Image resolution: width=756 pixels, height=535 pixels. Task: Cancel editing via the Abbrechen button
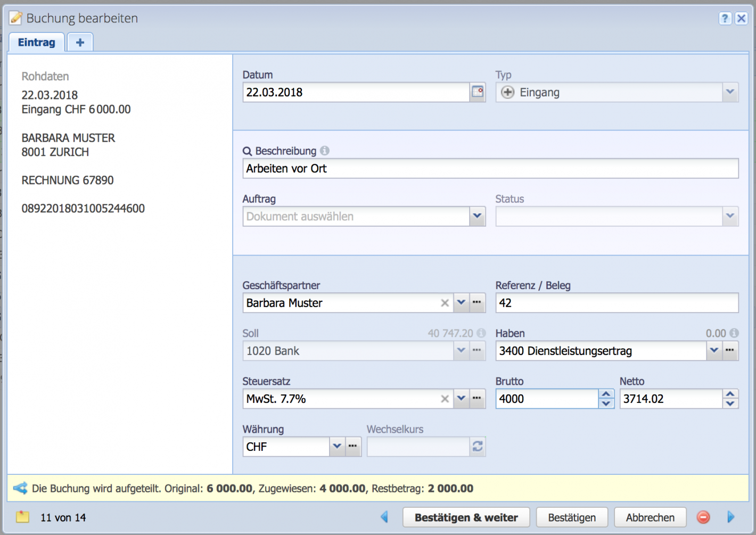pos(650,517)
